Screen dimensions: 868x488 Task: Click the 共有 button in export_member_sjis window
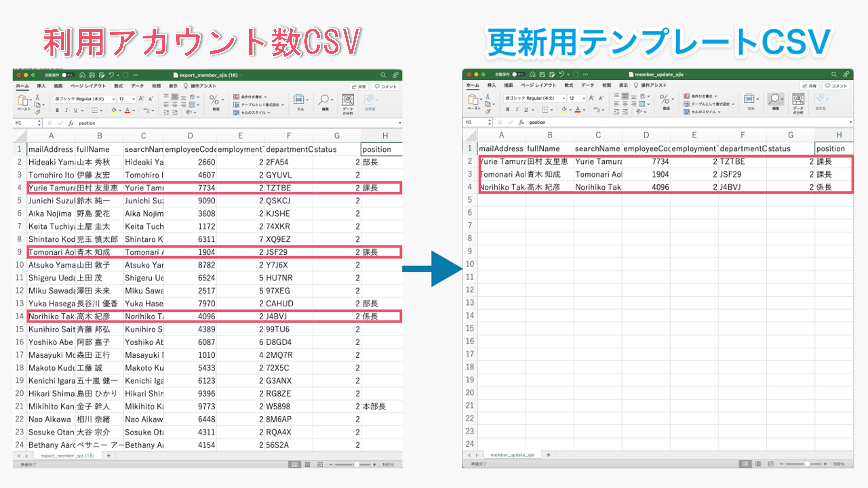pyautogui.click(x=359, y=87)
